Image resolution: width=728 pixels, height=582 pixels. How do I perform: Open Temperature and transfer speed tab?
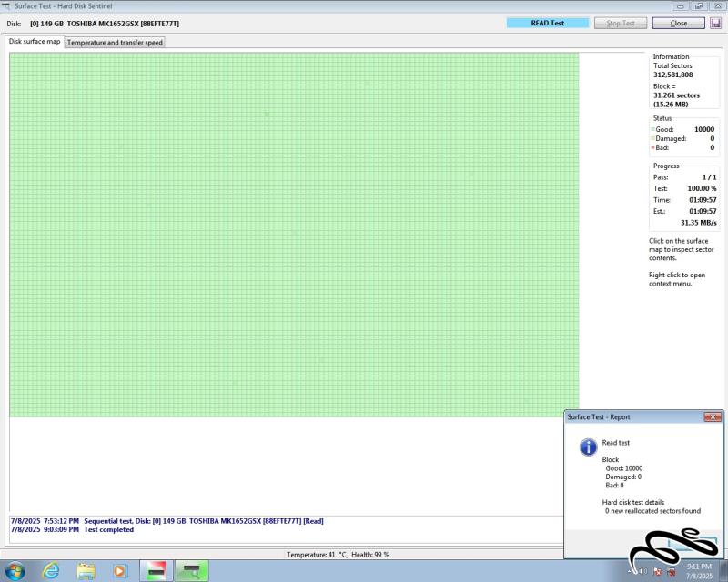point(115,42)
